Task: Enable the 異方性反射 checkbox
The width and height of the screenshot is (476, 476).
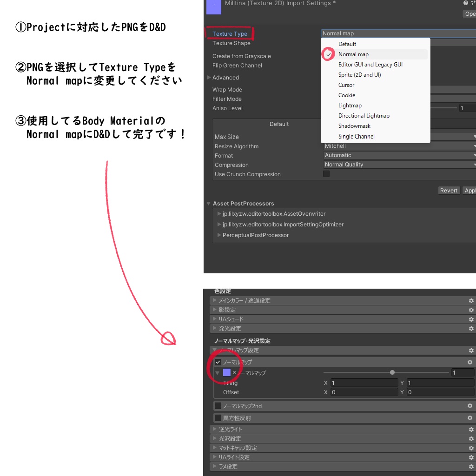Action: [x=218, y=418]
